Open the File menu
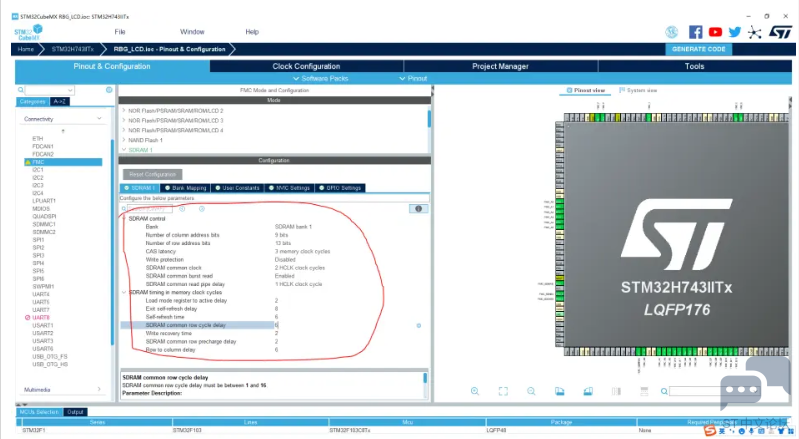This screenshot has width=799, height=439. (x=120, y=32)
